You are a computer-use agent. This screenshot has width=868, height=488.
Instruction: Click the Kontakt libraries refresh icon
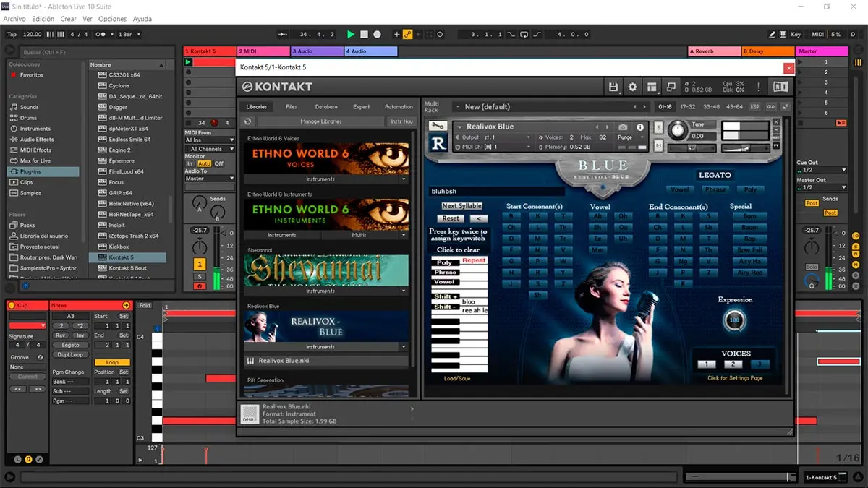(248, 121)
